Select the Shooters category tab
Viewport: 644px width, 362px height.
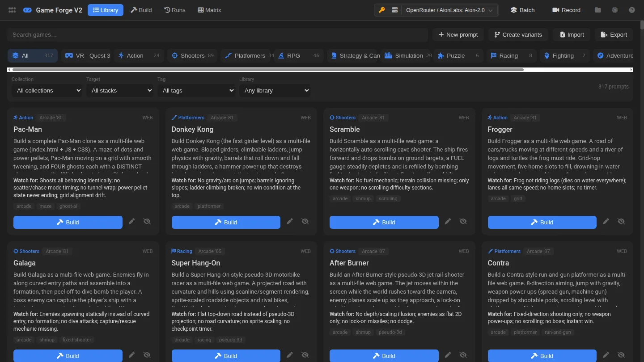(x=192, y=55)
